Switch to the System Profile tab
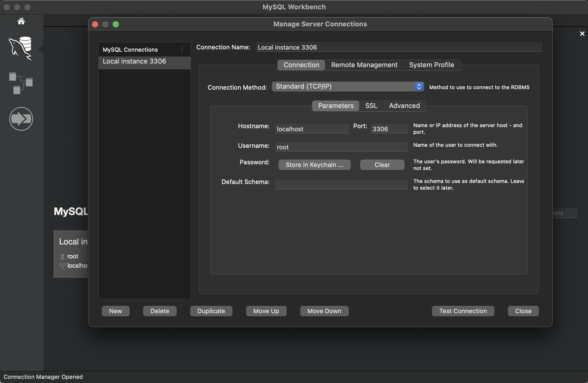The height and width of the screenshot is (383, 588). click(x=431, y=65)
